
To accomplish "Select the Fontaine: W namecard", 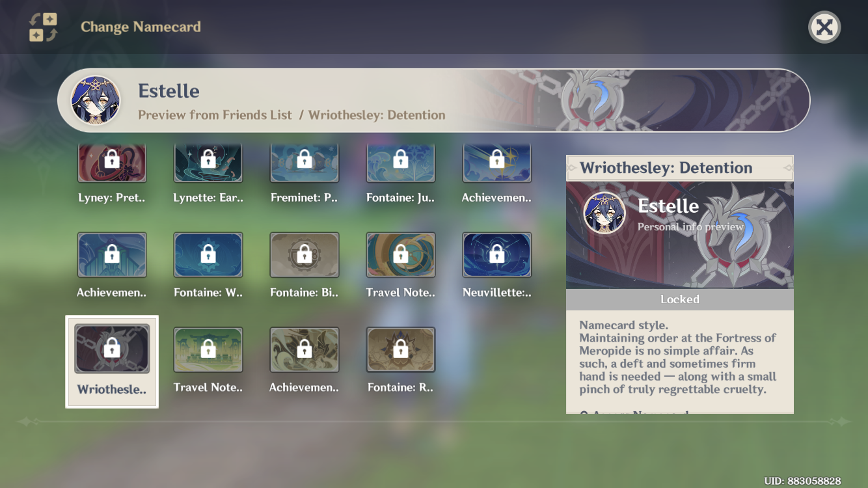I will coord(208,254).
